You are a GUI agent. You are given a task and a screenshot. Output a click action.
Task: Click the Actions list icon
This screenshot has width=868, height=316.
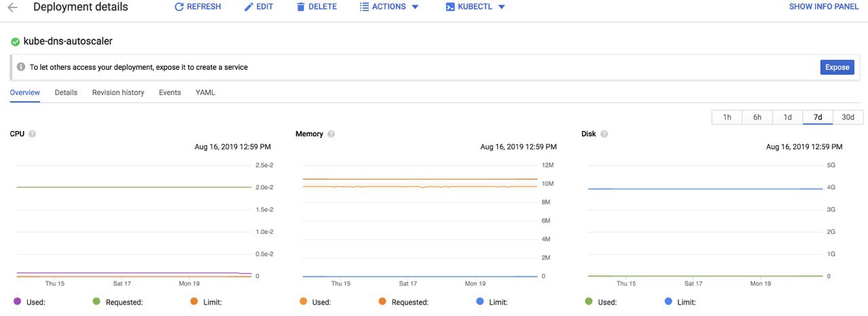coord(364,7)
